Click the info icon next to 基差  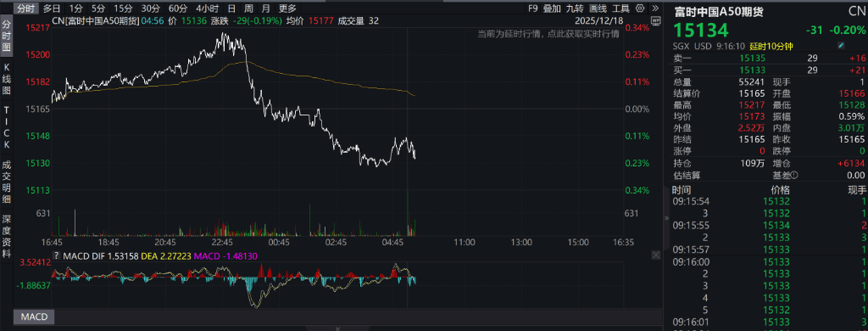coord(794,175)
